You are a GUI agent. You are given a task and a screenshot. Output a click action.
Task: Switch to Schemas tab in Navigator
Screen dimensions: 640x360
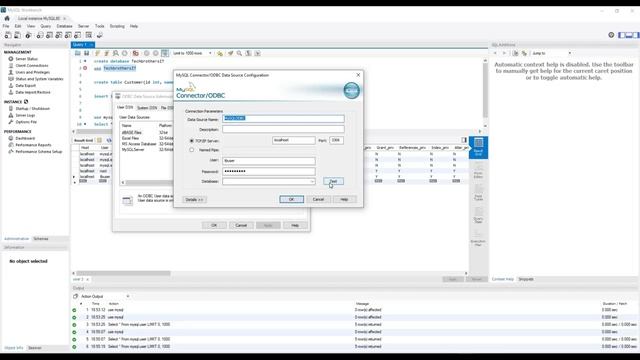tap(40, 239)
